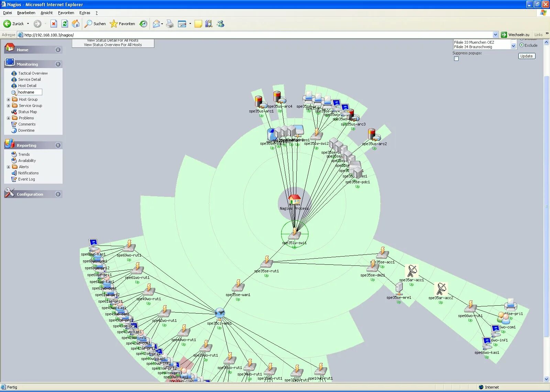This screenshot has width=550, height=392.
Task: Open the Tactical Overview link
Action: (33, 73)
